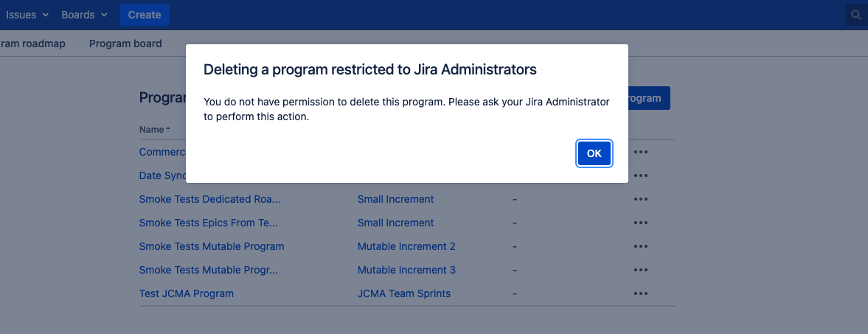Switch to Program roadmap tab
The height and width of the screenshot is (334, 868).
tap(32, 44)
